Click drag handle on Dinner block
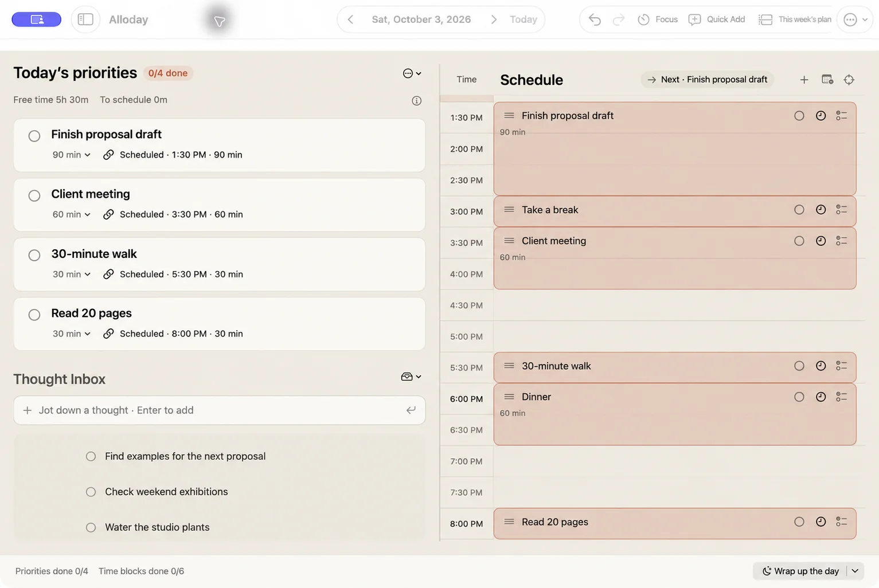 click(509, 397)
